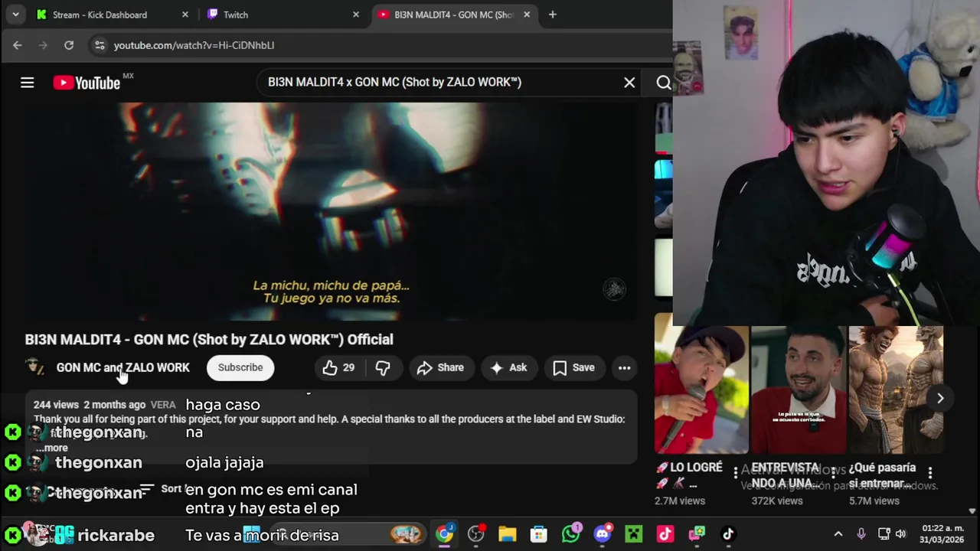980x551 pixels.
Task: Open volume control in system tray
Action: click(901, 534)
